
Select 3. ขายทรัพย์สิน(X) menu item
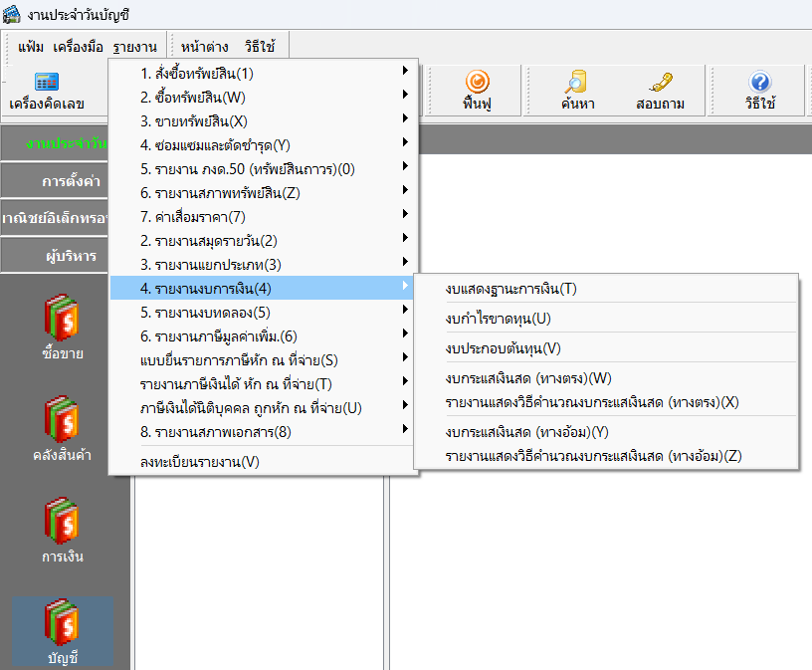click(x=264, y=120)
